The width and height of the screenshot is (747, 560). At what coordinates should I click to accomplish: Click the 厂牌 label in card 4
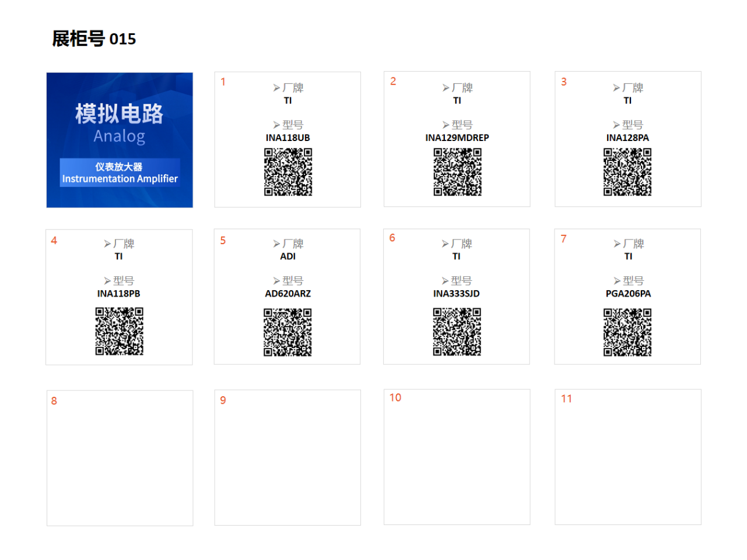click(x=119, y=244)
